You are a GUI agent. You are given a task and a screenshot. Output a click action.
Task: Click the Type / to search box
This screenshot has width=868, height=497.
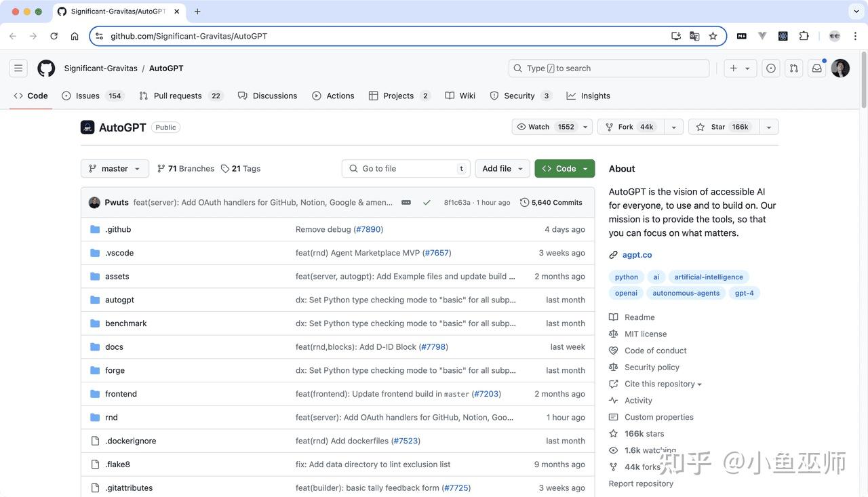point(609,68)
